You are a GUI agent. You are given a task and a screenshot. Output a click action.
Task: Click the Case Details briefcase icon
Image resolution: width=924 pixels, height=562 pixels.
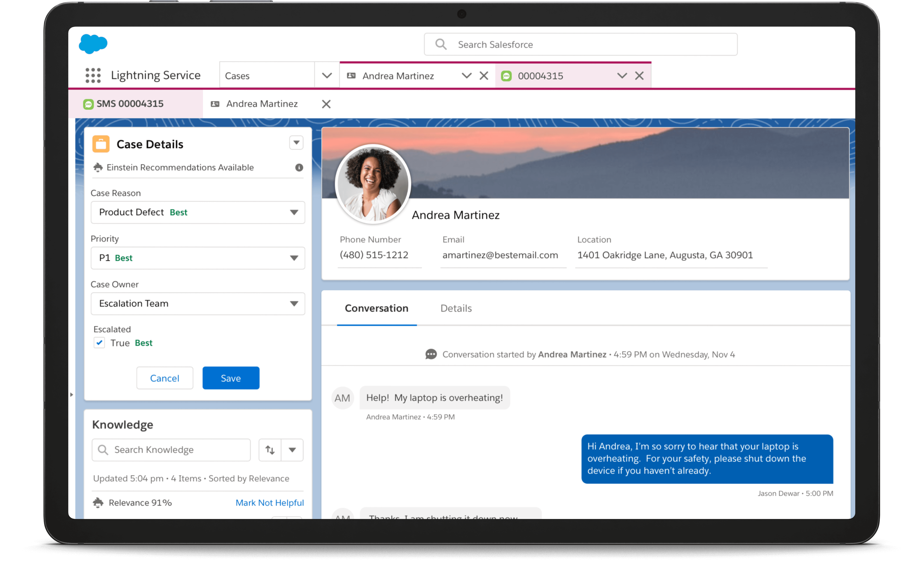point(101,144)
